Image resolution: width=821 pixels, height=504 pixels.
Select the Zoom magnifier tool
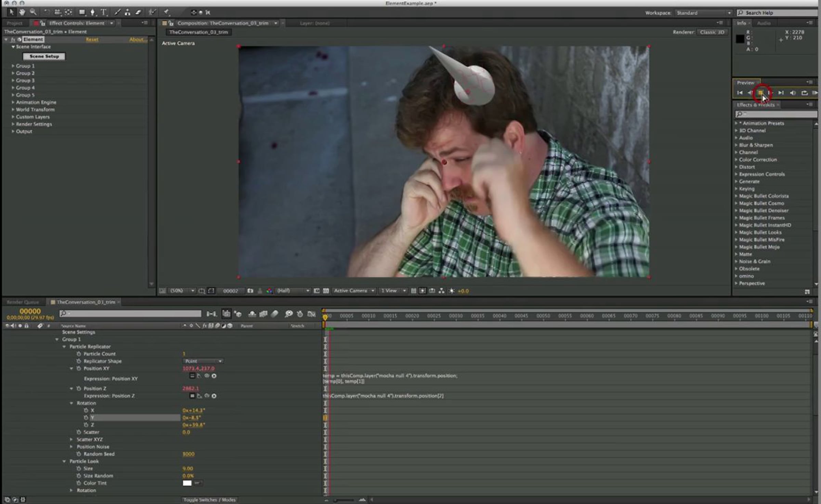point(33,12)
